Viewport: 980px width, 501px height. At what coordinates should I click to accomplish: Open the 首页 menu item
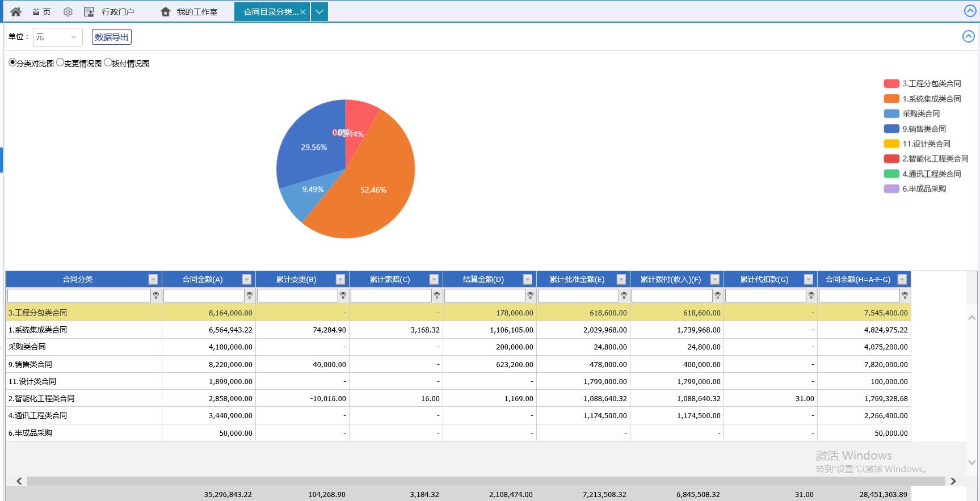41,12
